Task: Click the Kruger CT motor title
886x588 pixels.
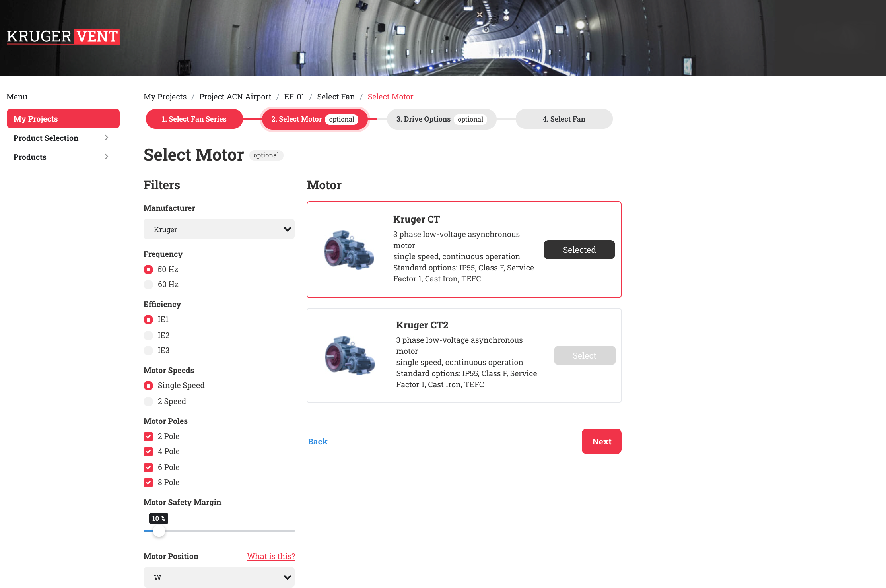Action: coord(416,219)
